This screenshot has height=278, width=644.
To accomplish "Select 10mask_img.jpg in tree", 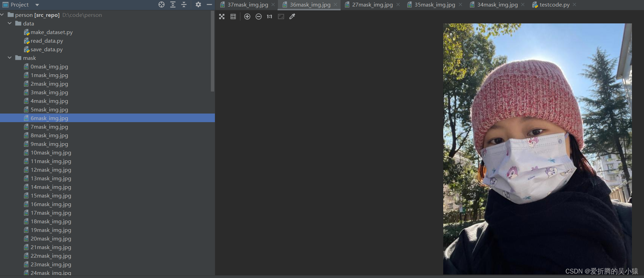I will (x=51, y=152).
